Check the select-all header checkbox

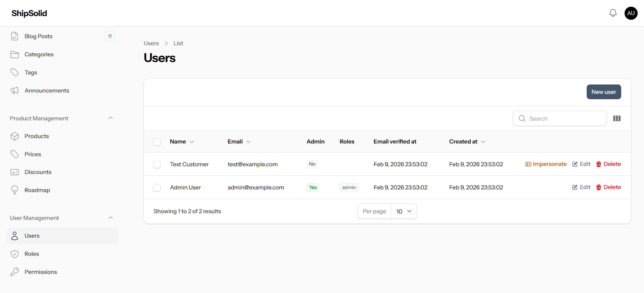(157, 142)
